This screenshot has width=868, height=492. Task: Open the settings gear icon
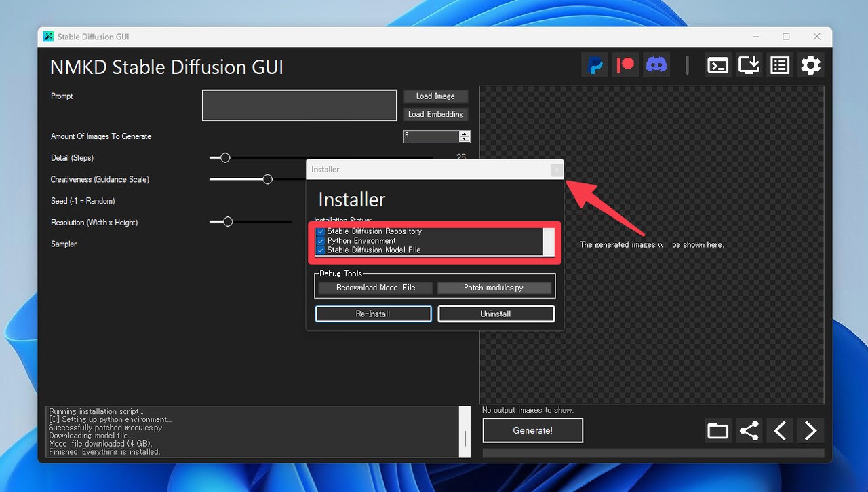pos(810,65)
